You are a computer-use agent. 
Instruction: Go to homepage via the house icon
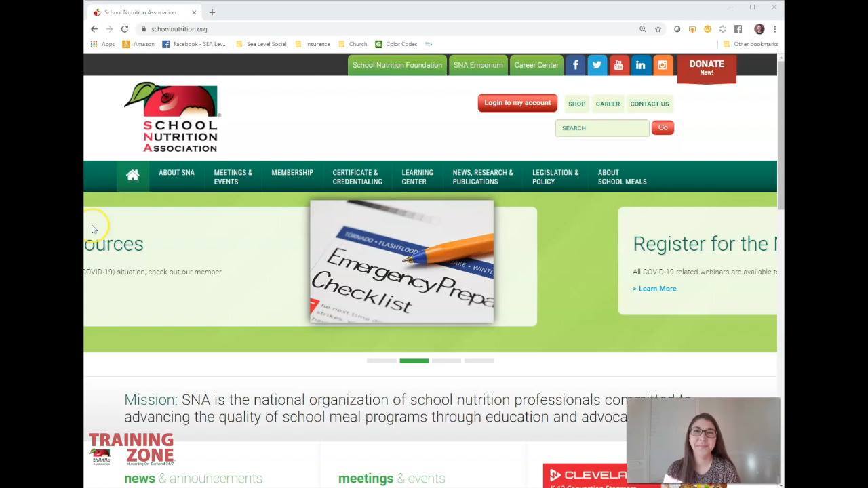pos(133,176)
